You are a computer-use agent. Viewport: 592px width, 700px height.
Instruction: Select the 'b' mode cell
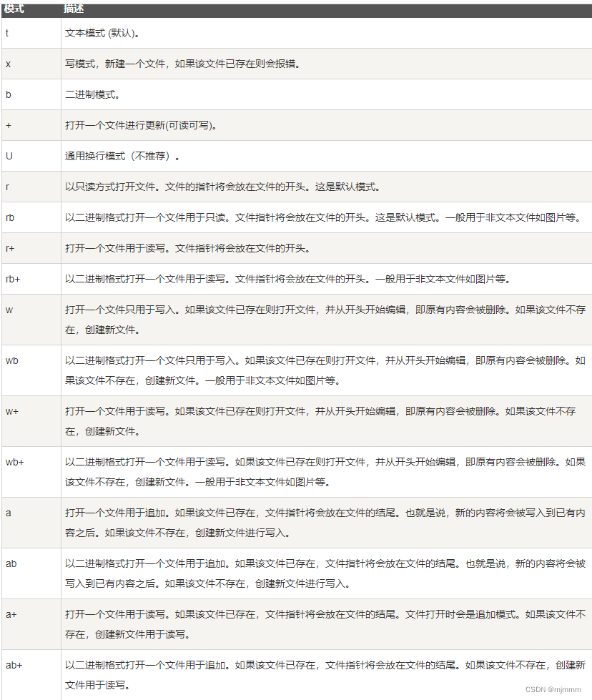point(31,94)
